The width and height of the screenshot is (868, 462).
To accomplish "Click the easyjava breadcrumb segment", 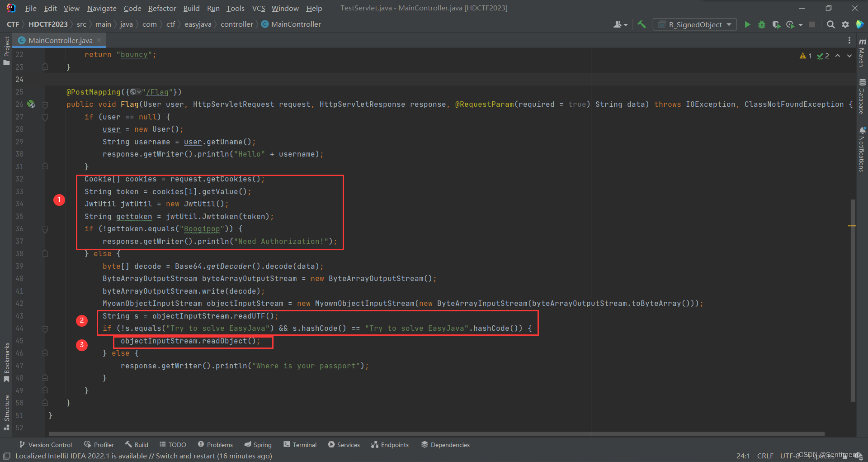I will [198, 24].
